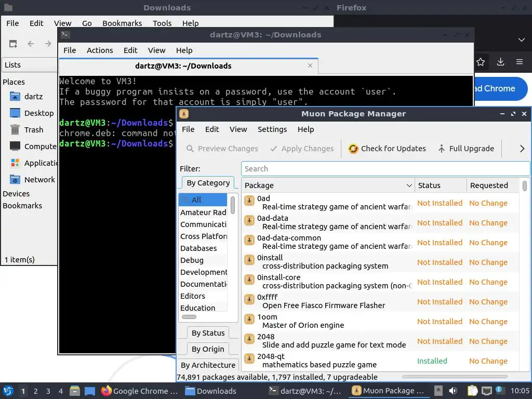Click Preview Changes in Muon toolbar
532x399 pixels.
tap(222, 149)
